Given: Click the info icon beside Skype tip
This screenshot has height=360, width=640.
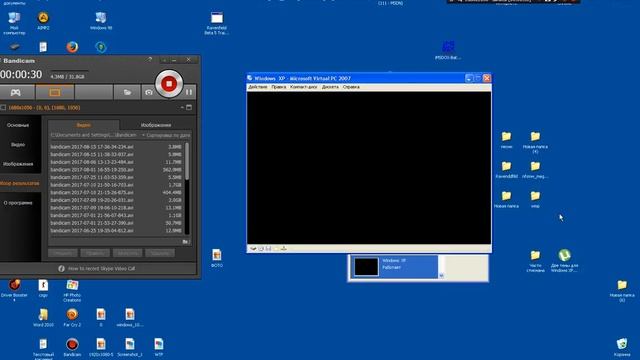Looking at the screenshot, I should click(61, 269).
